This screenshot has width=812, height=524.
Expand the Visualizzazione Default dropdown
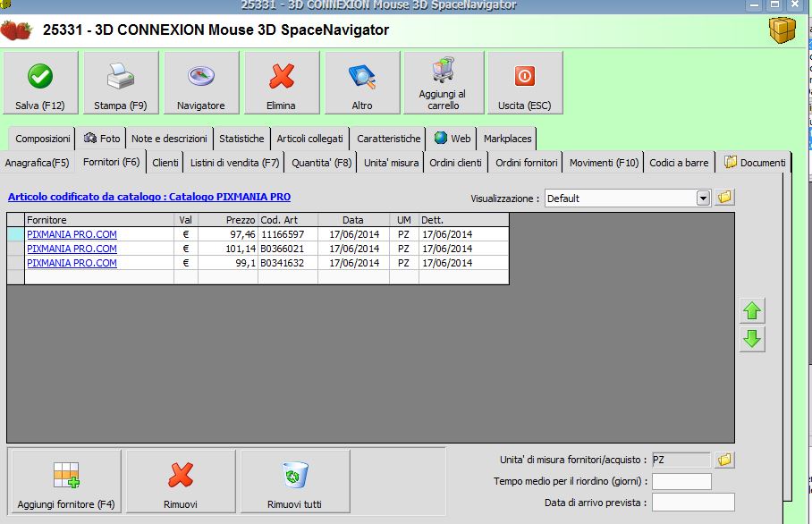coord(703,199)
